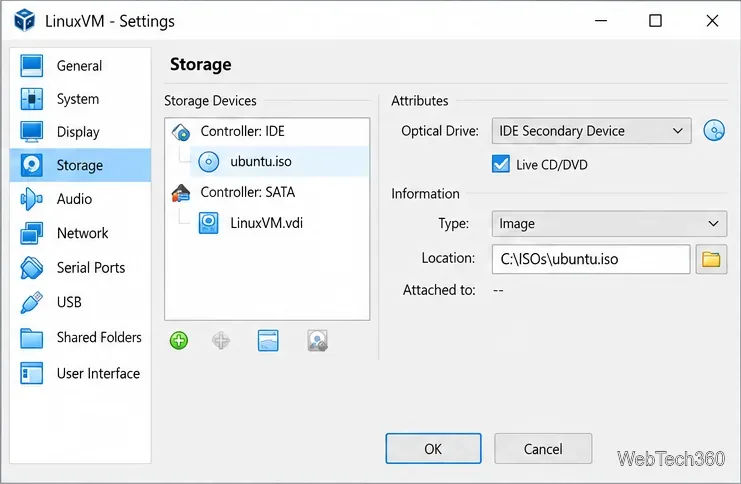Viewport: 741px width, 484px height.
Task: Click the Display screen icon
Action: 32,132
